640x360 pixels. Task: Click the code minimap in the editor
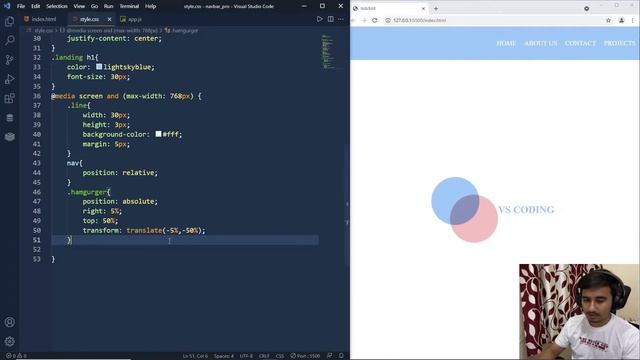329,52
